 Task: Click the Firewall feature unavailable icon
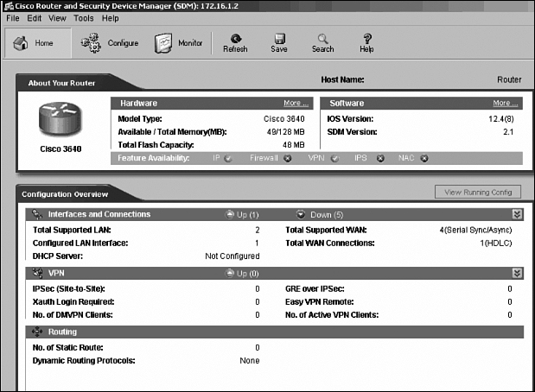tap(288, 158)
